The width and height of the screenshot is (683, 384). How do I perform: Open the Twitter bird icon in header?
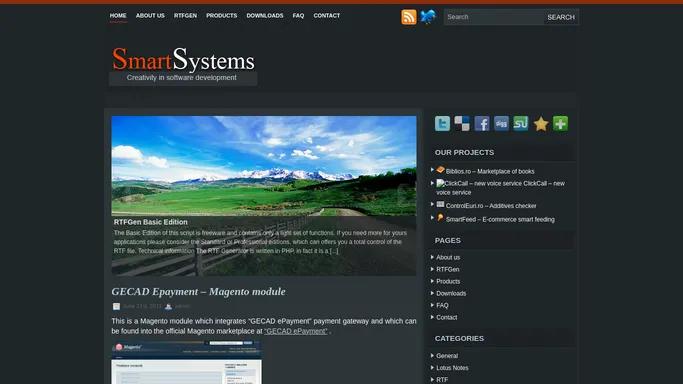(428, 17)
